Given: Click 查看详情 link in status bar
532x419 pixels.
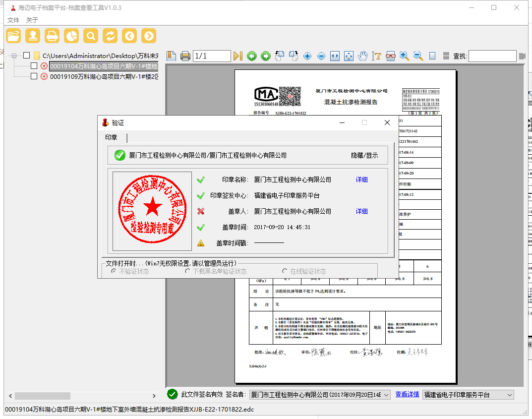Looking at the screenshot, I should point(407,395).
